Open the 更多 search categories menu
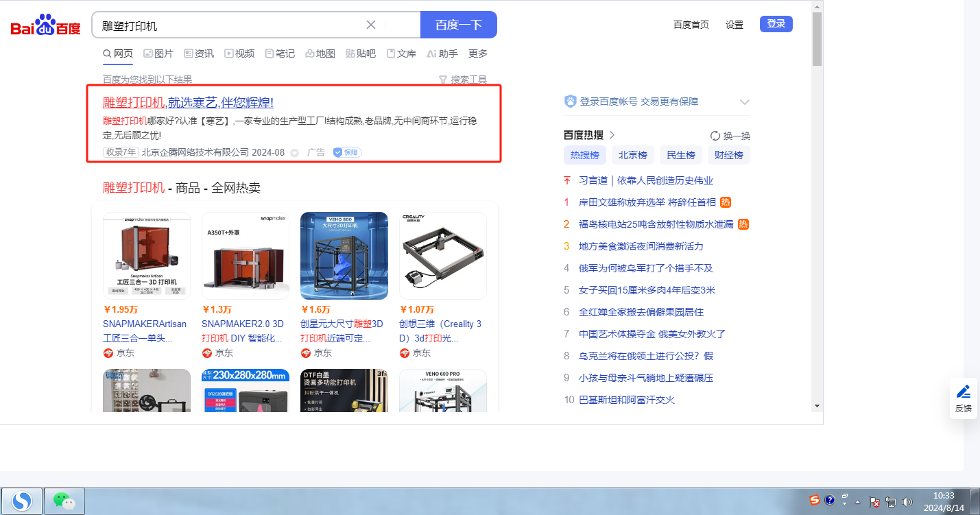 478,53
